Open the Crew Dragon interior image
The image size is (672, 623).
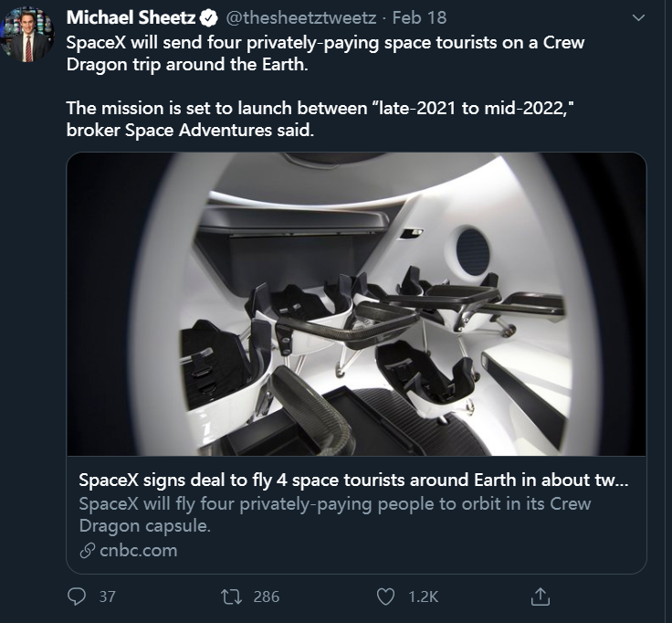[356, 303]
